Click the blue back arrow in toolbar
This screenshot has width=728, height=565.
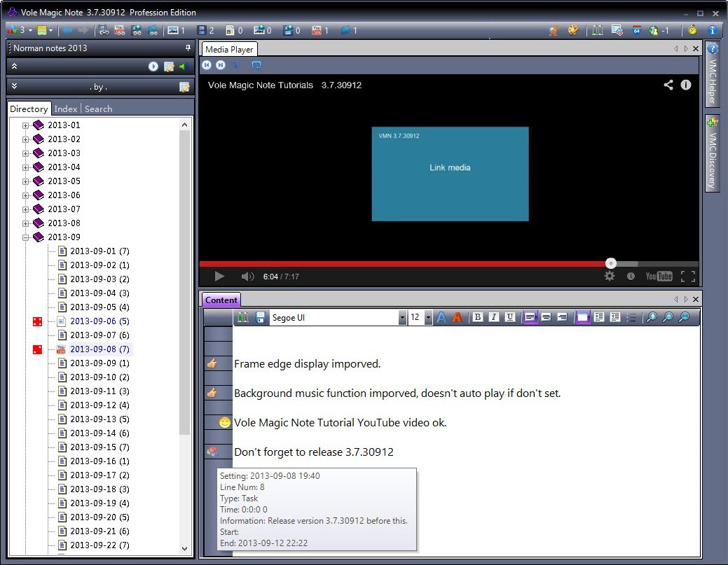[67, 30]
